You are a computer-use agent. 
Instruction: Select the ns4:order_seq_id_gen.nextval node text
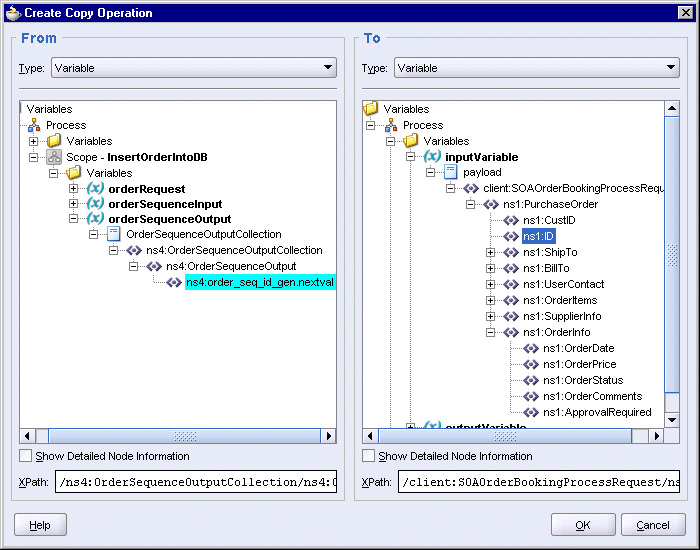(x=260, y=283)
